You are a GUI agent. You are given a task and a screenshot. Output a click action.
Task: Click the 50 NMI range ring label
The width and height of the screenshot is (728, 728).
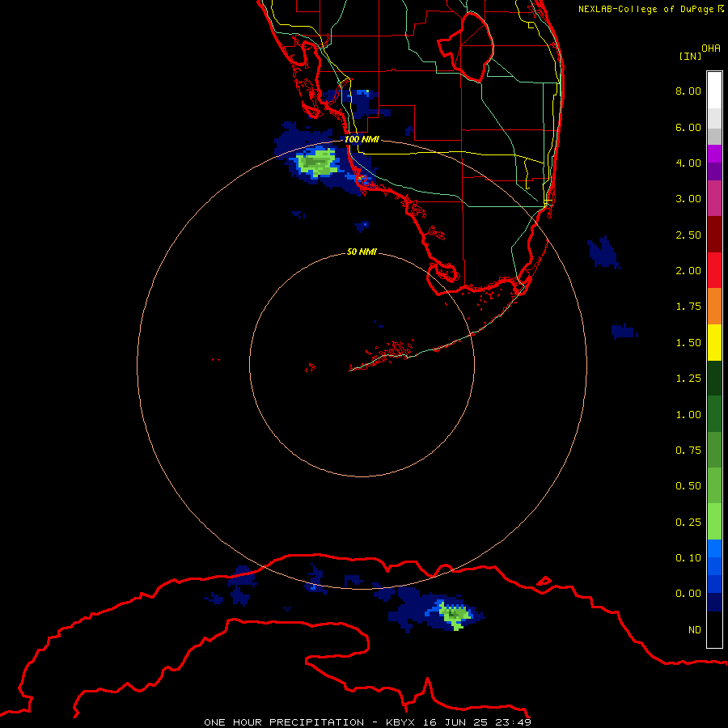point(362,252)
